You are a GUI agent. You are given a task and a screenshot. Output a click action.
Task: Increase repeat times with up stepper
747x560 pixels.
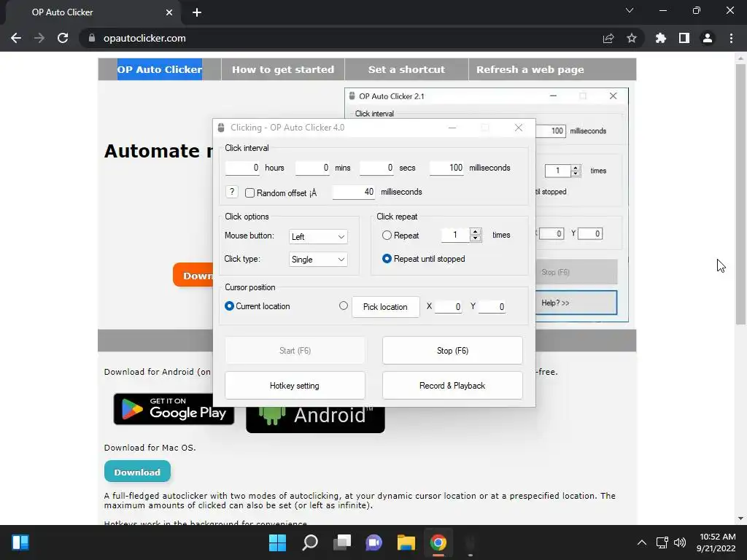click(x=476, y=231)
